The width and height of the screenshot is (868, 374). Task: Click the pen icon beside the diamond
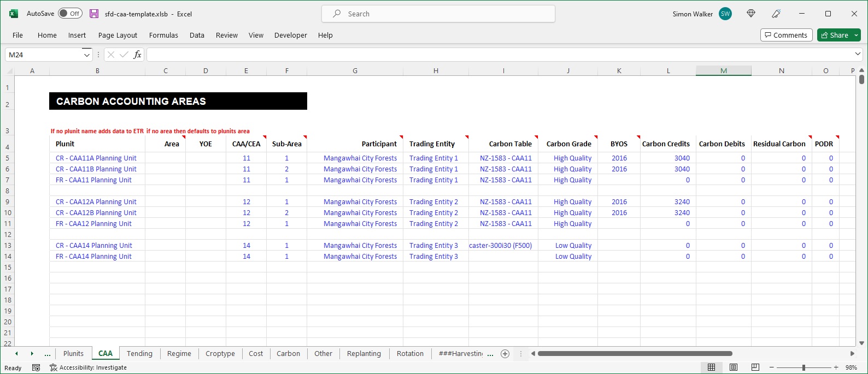coord(776,14)
